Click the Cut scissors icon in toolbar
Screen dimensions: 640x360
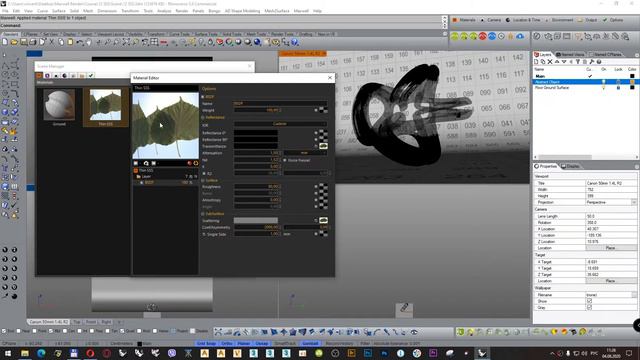coord(52,42)
